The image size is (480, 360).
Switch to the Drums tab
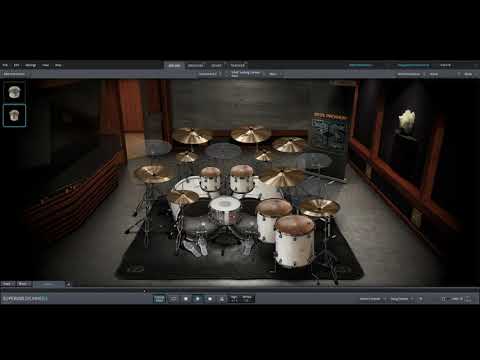[x=174, y=65]
